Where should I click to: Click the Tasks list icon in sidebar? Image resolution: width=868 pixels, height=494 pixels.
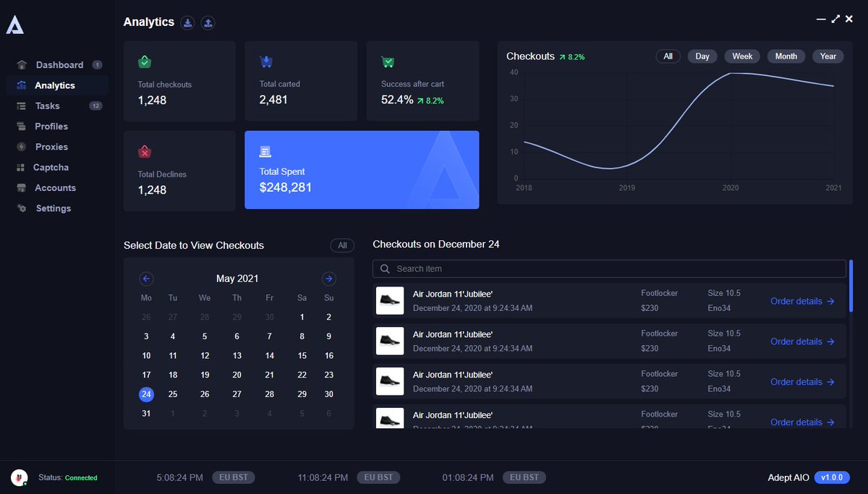point(22,106)
